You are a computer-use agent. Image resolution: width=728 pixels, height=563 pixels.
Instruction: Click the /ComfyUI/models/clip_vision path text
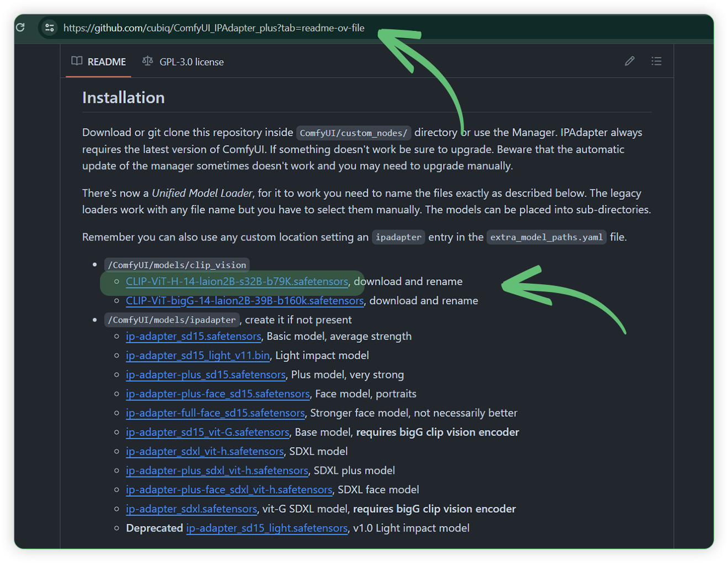(177, 265)
